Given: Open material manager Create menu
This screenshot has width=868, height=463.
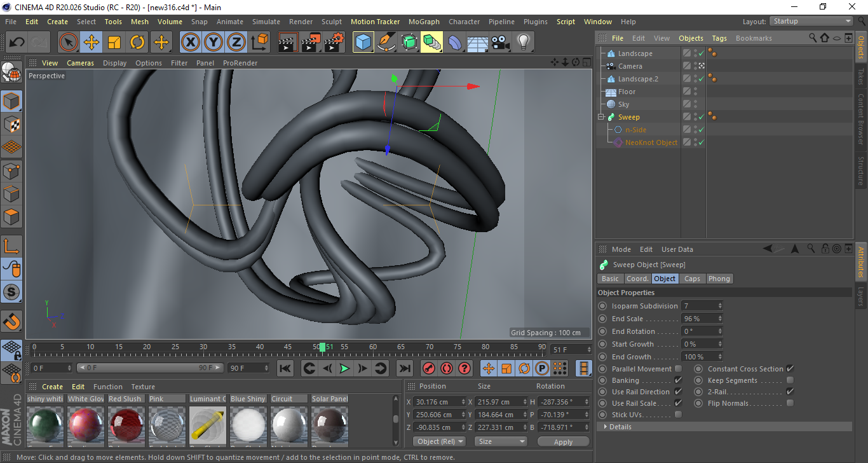Looking at the screenshot, I should [x=52, y=387].
